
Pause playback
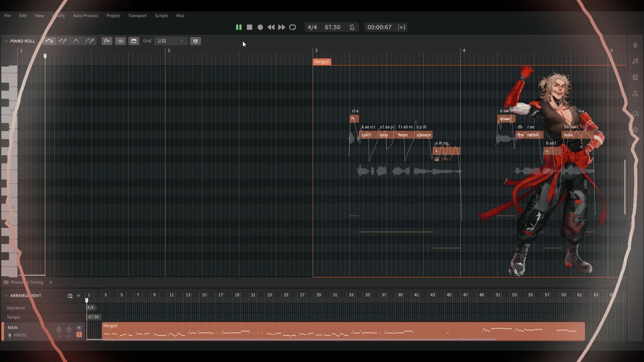[x=238, y=27]
